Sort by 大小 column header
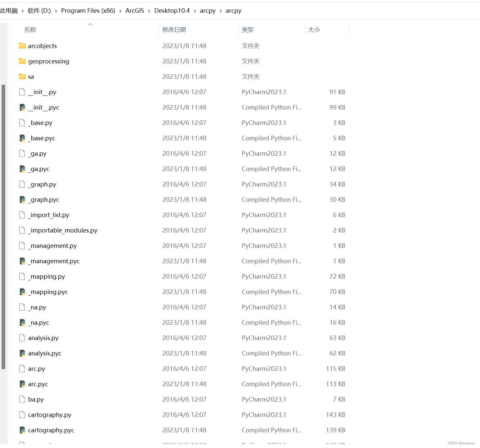The image size is (480, 448). coord(314,30)
